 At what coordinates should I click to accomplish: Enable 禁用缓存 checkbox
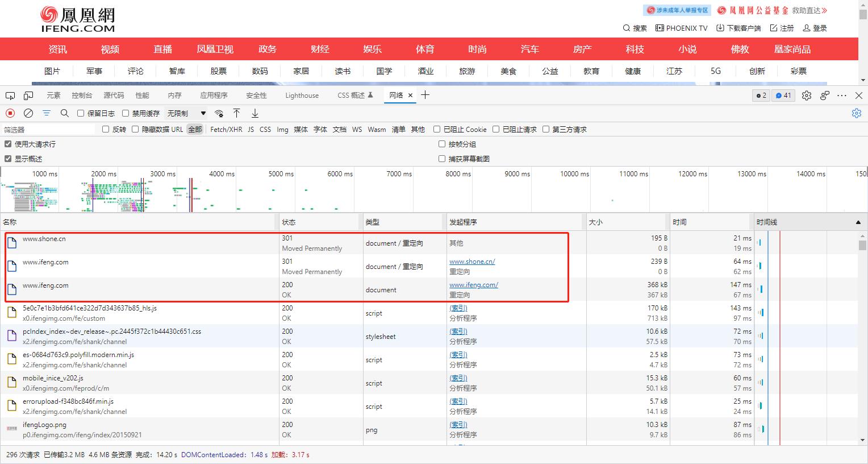(126, 113)
